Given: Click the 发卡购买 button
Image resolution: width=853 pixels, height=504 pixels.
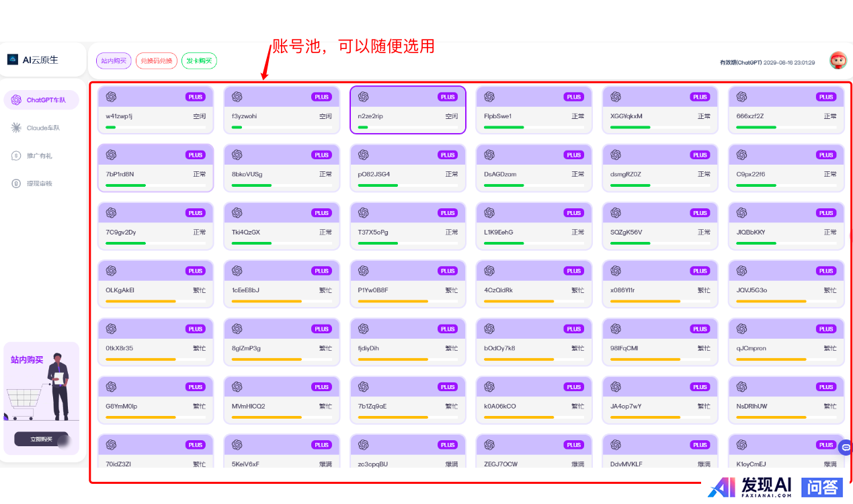Looking at the screenshot, I should pyautogui.click(x=199, y=61).
